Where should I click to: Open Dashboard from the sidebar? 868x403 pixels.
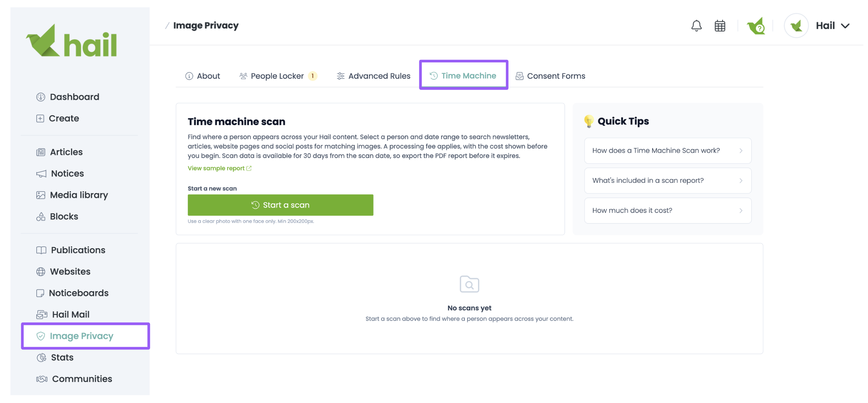(68, 97)
